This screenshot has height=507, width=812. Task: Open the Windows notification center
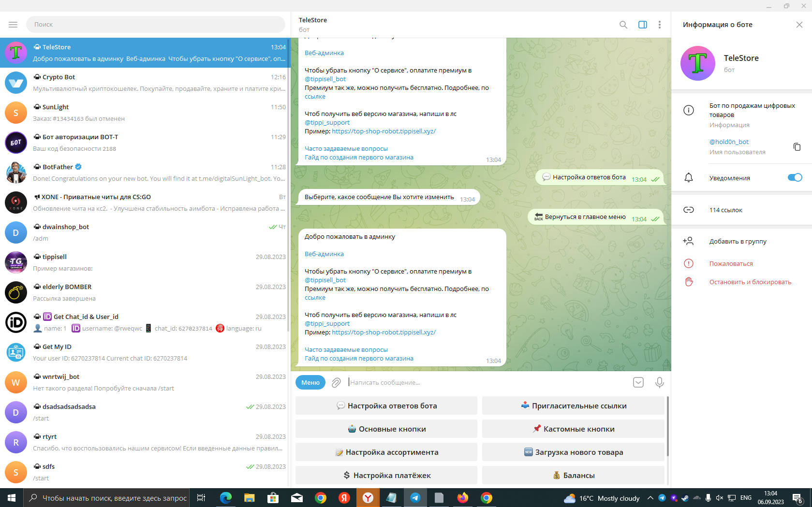click(797, 498)
